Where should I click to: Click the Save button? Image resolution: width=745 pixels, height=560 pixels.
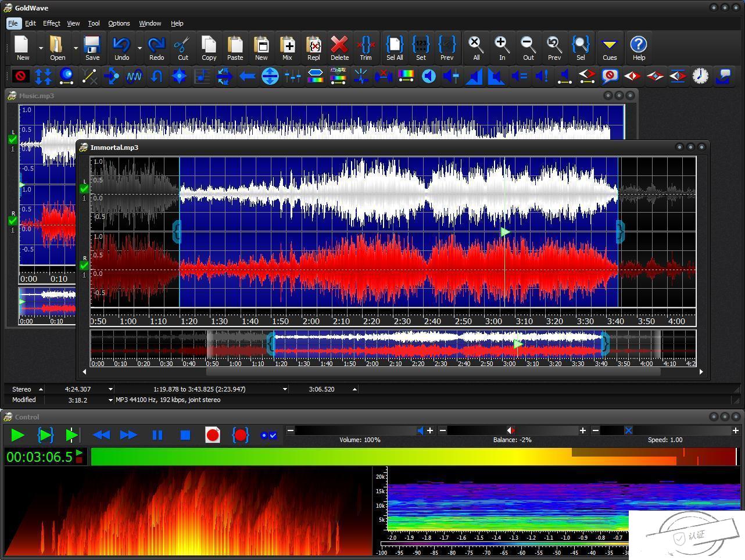[x=92, y=48]
